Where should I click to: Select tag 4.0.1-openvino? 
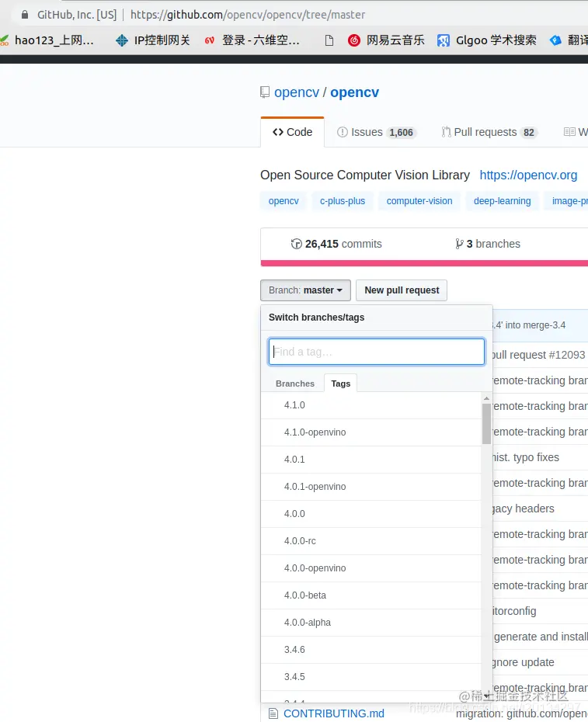[x=371, y=487]
